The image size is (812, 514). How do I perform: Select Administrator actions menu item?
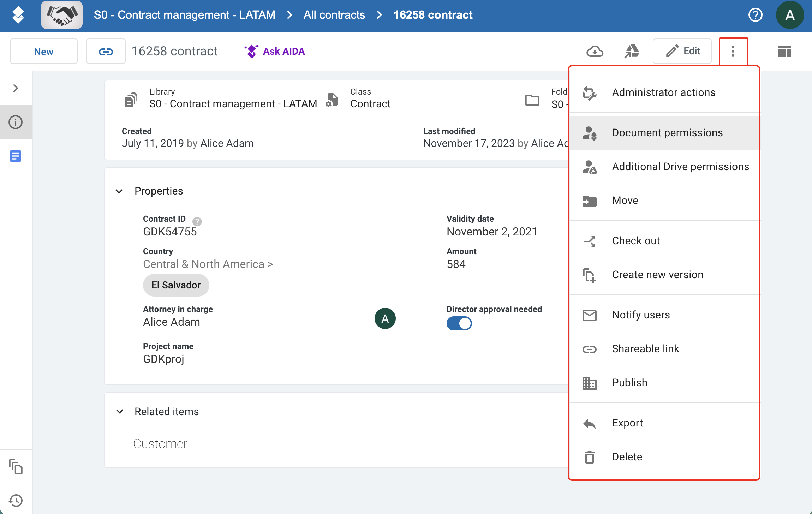click(664, 93)
